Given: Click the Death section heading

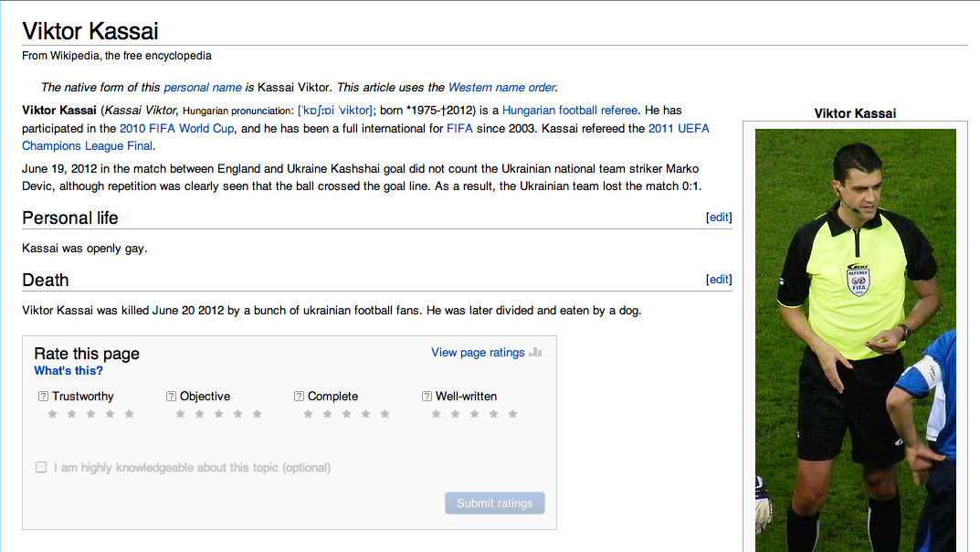Looking at the screenshot, I should 45,280.
